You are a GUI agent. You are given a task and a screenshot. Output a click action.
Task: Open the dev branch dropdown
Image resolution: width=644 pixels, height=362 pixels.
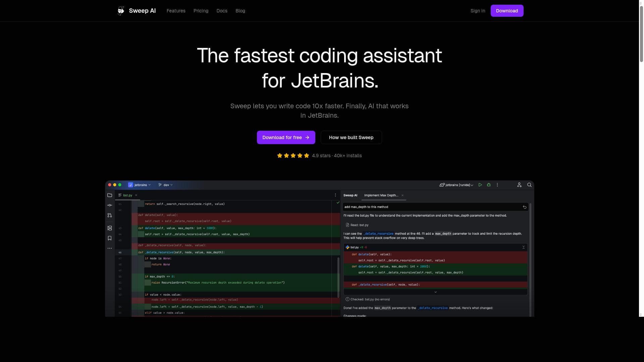166,185
